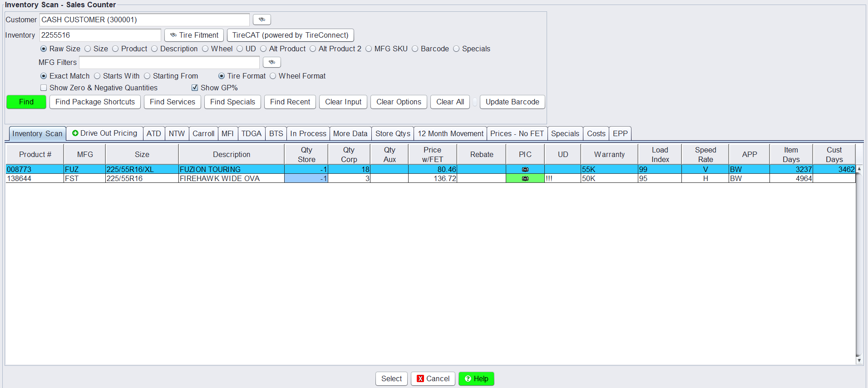Screen dimensions: 868x388
Task: Cancel using the red X button
Action: coord(433,378)
